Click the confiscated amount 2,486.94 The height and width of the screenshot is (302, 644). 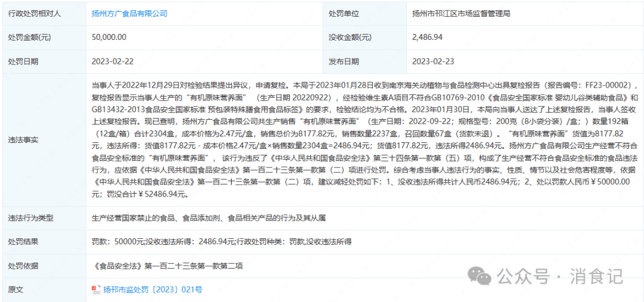[427, 37]
